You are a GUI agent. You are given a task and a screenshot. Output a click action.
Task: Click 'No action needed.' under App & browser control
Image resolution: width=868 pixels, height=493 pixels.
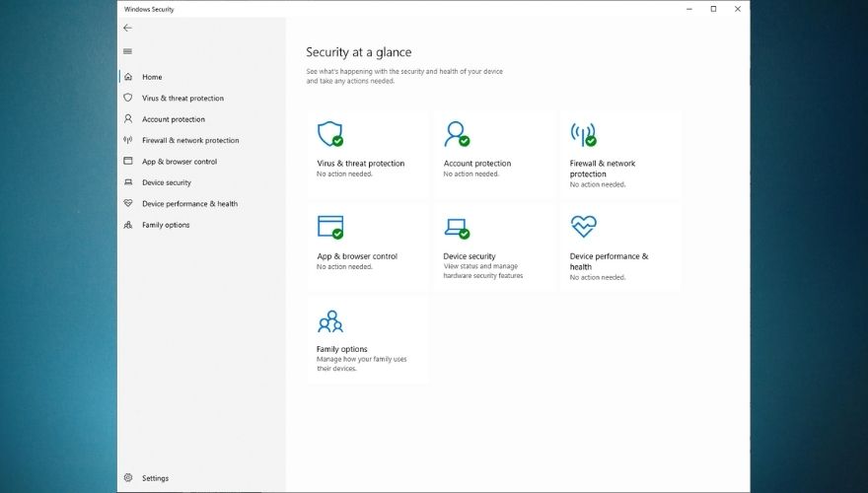coord(344,266)
